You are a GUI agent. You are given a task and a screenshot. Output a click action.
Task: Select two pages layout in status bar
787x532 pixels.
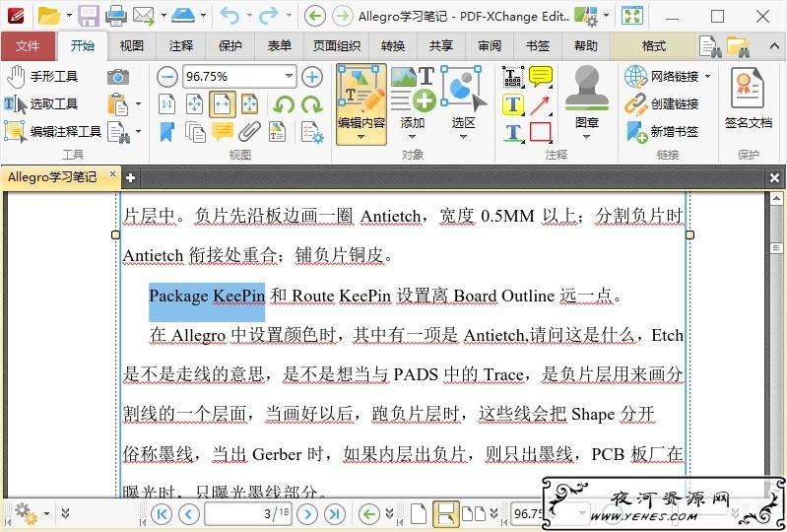474,514
